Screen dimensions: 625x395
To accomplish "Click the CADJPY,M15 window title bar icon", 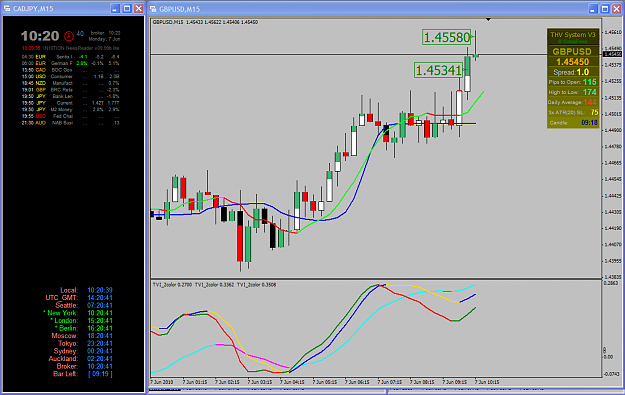I will (7, 8).
